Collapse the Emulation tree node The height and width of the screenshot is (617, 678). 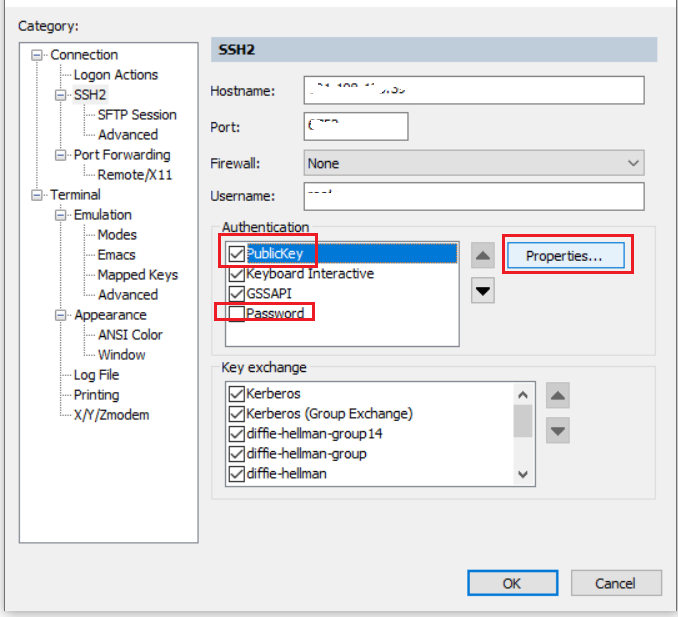click(x=61, y=215)
